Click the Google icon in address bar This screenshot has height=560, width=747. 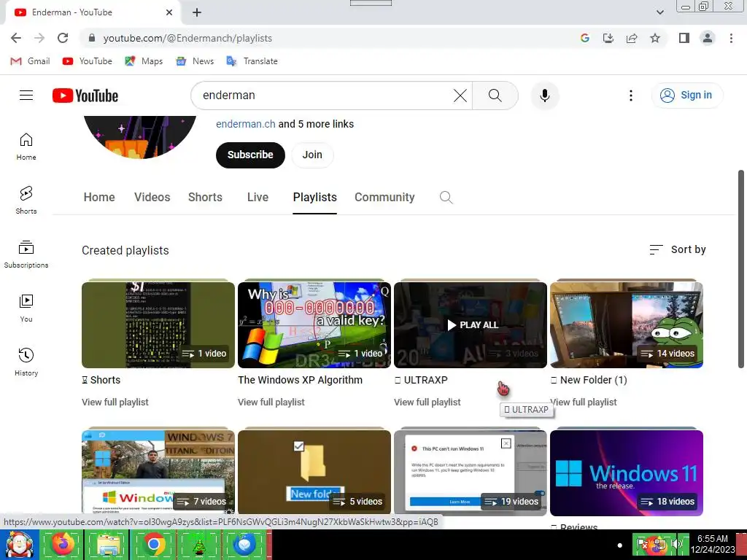coord(585,38)
